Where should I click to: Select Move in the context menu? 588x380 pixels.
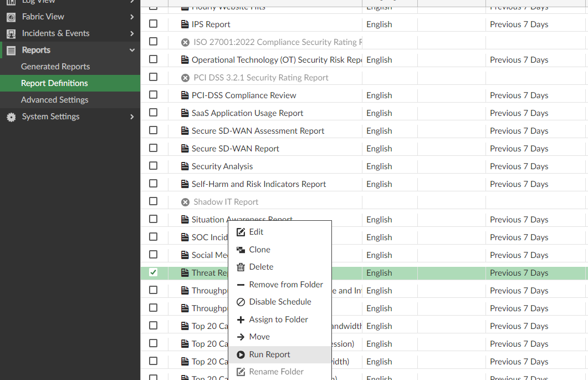pyautogui.click(x=280, y=337)
